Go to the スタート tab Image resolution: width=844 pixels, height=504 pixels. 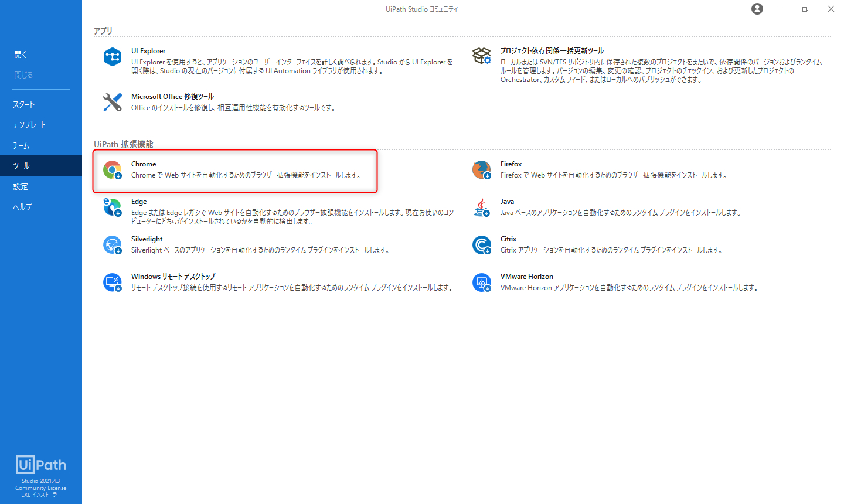(x=41, y=104)
